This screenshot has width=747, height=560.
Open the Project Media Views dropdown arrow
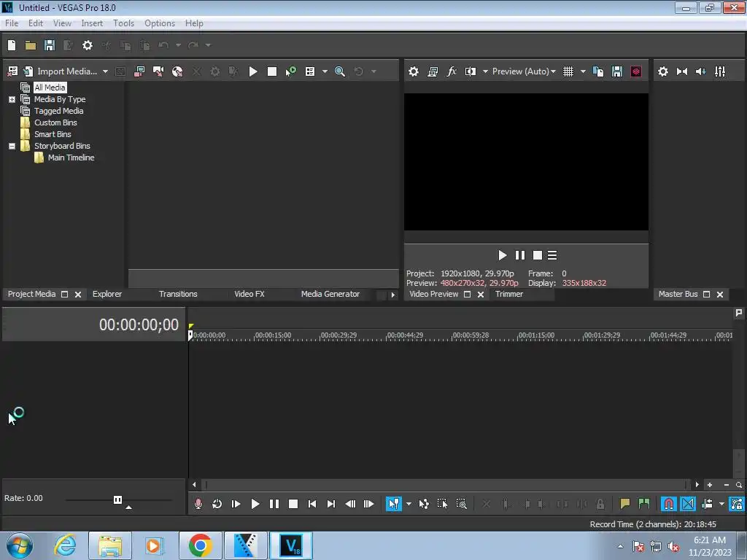325,71
